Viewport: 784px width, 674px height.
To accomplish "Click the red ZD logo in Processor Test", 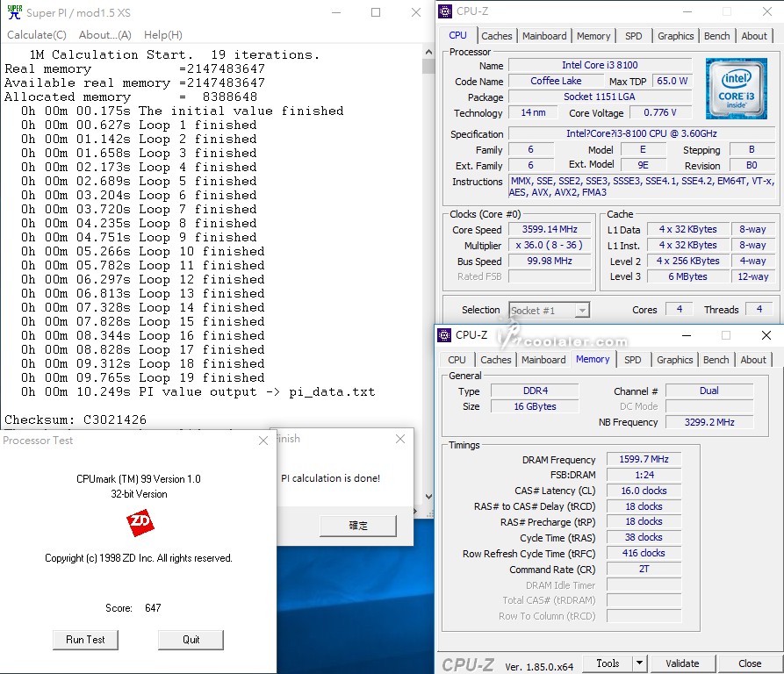I will [x=140, y=522].
